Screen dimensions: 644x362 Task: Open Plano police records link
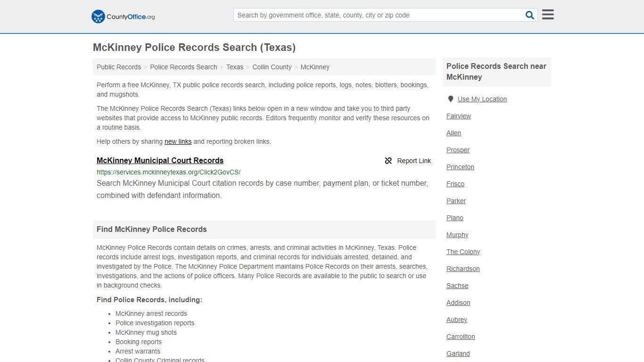(455, 218)
